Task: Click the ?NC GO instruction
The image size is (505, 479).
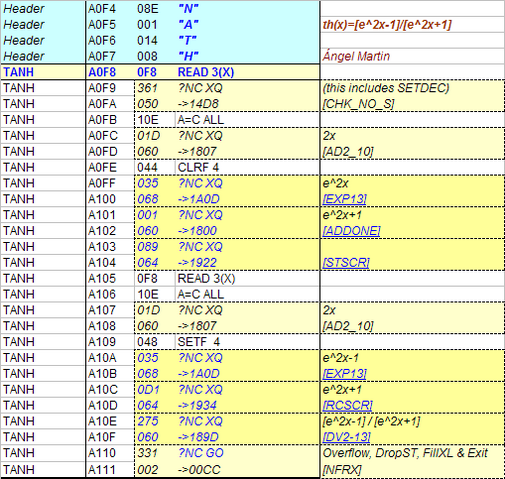Action: pyautogui.click(x=201, y=453)
